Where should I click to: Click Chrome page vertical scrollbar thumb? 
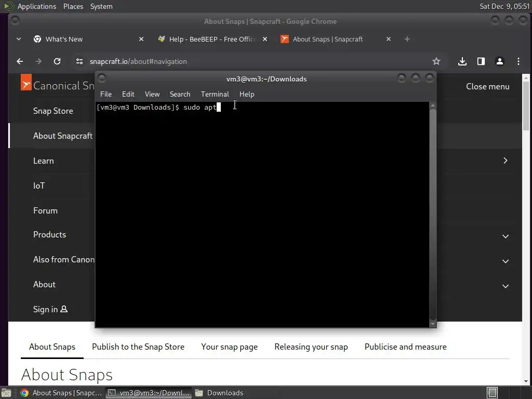pos(526,106)
